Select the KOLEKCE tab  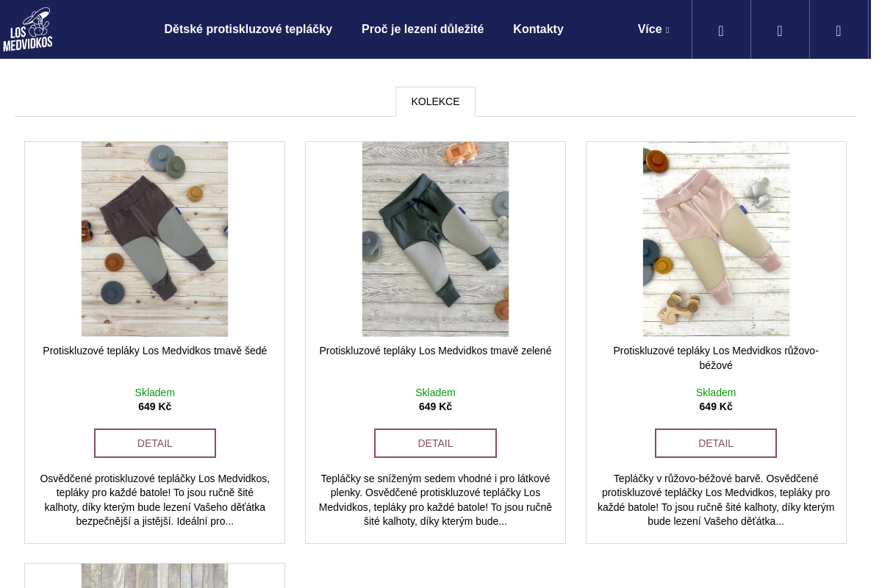(x=435, y=102)
